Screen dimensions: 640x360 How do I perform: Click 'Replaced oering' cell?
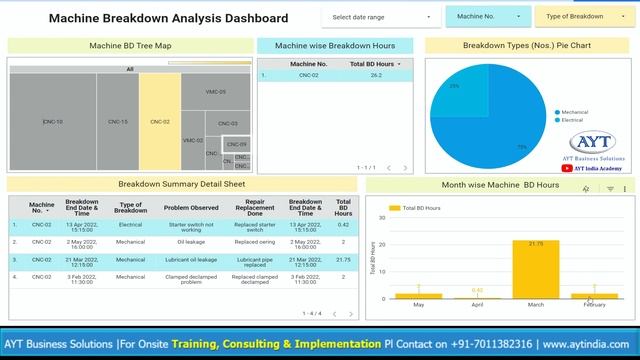(x=255, y=242)
